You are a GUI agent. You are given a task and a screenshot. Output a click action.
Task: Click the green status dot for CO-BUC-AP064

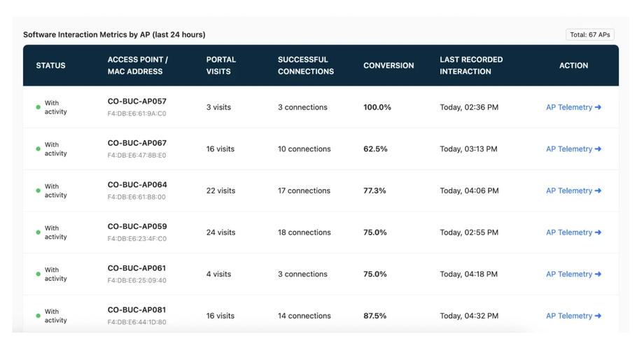click(38, 191)
